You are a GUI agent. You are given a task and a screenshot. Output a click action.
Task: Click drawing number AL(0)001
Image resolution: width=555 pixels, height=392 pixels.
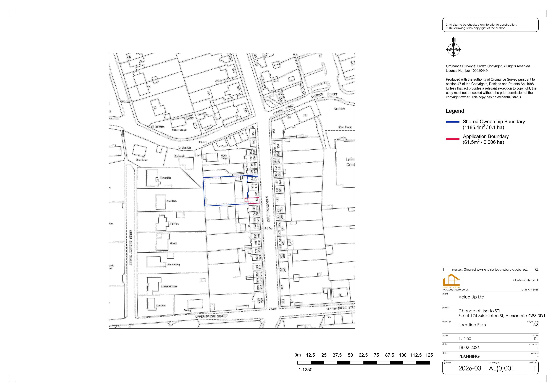coord(501,368)
